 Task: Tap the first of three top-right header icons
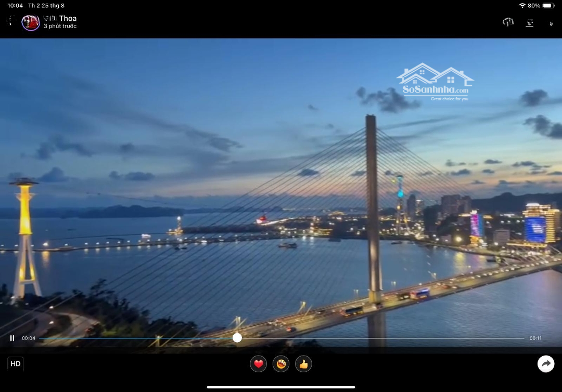[508, 22]
